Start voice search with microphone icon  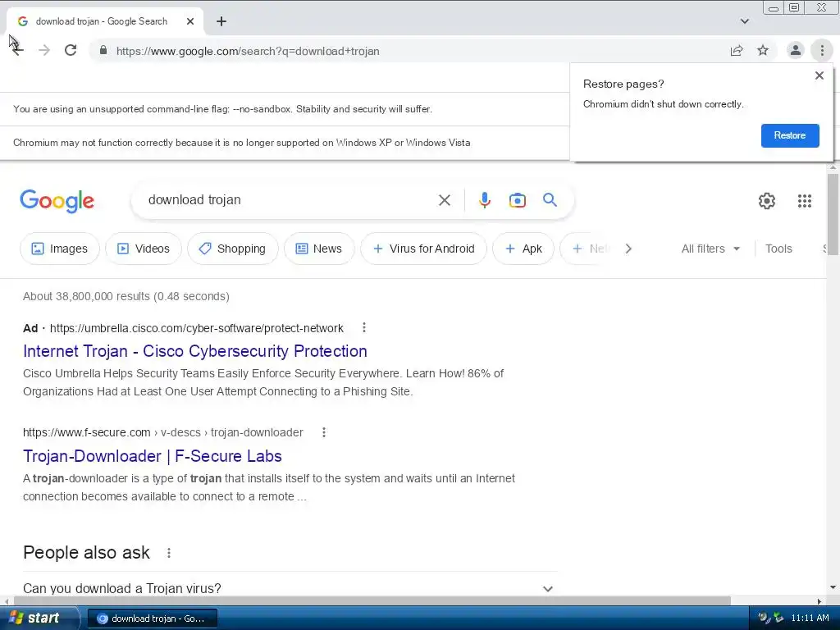click(x=484, y=200)
